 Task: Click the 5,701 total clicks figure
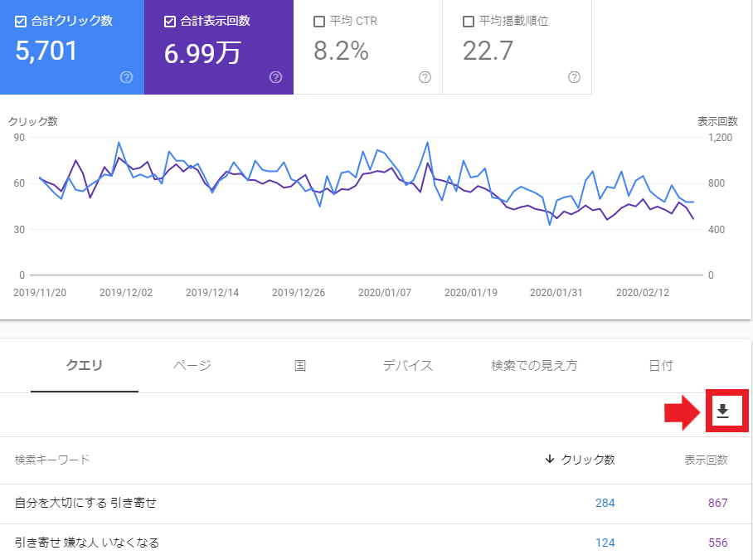tap(46, 51)
